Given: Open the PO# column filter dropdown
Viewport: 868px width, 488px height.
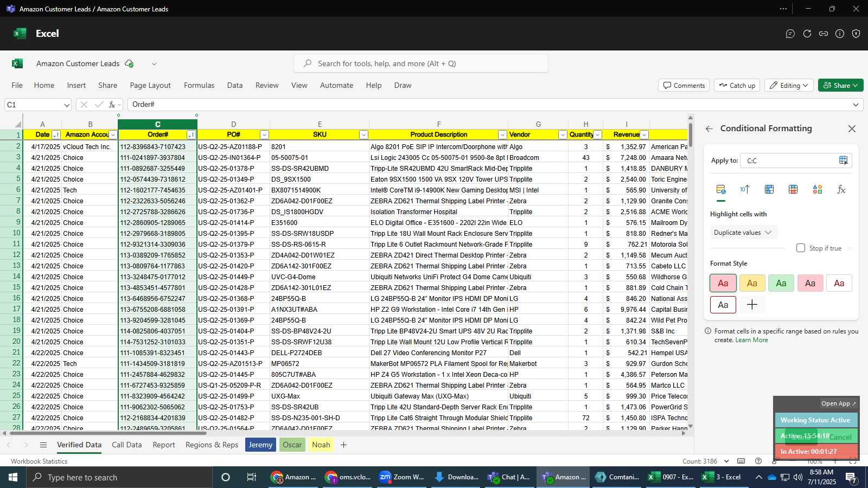Looking at the screenshot, I should click(x=264, y=135).
